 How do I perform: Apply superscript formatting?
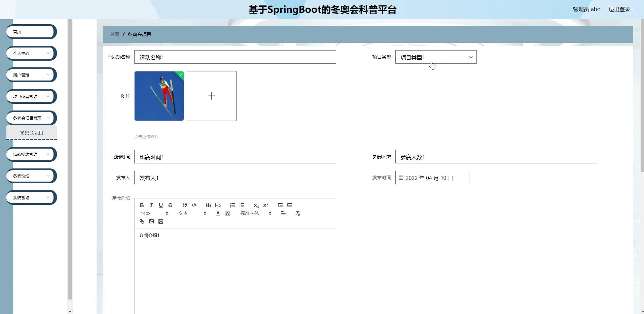(265, 205)
